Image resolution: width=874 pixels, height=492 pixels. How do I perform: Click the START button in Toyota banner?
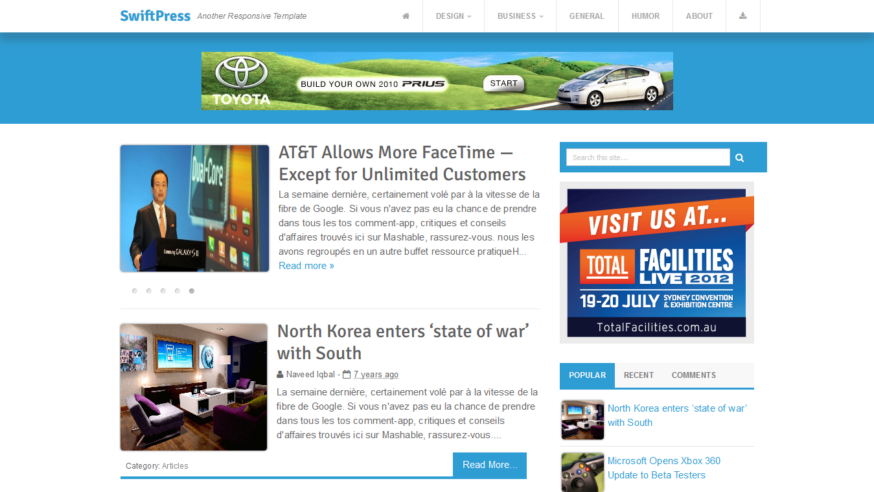[x=503, y=84]
